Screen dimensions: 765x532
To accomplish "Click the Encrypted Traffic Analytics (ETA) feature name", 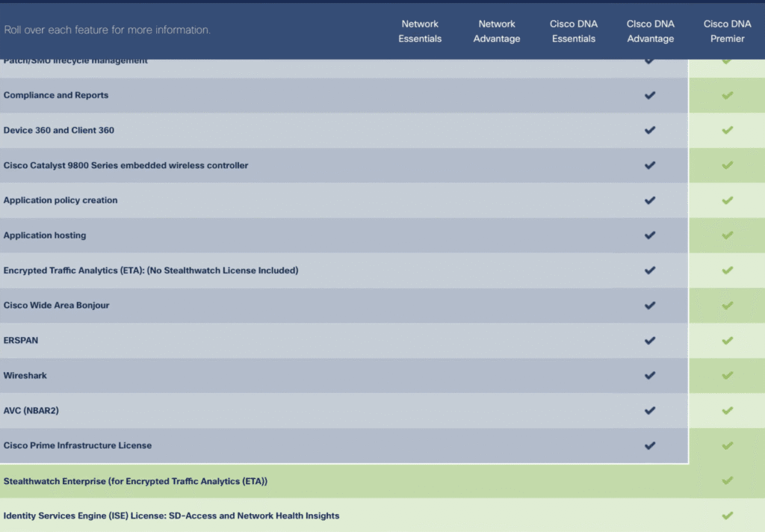I will [151, 270].
